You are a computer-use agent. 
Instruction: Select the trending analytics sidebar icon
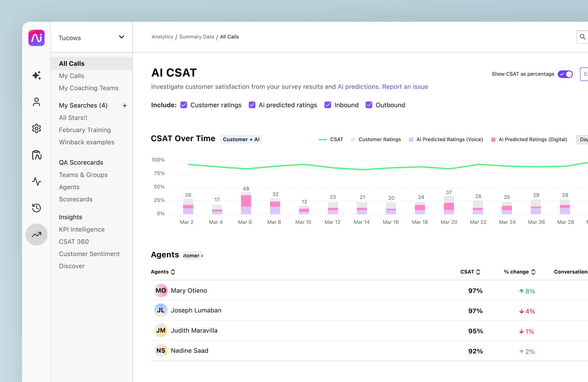36,235
